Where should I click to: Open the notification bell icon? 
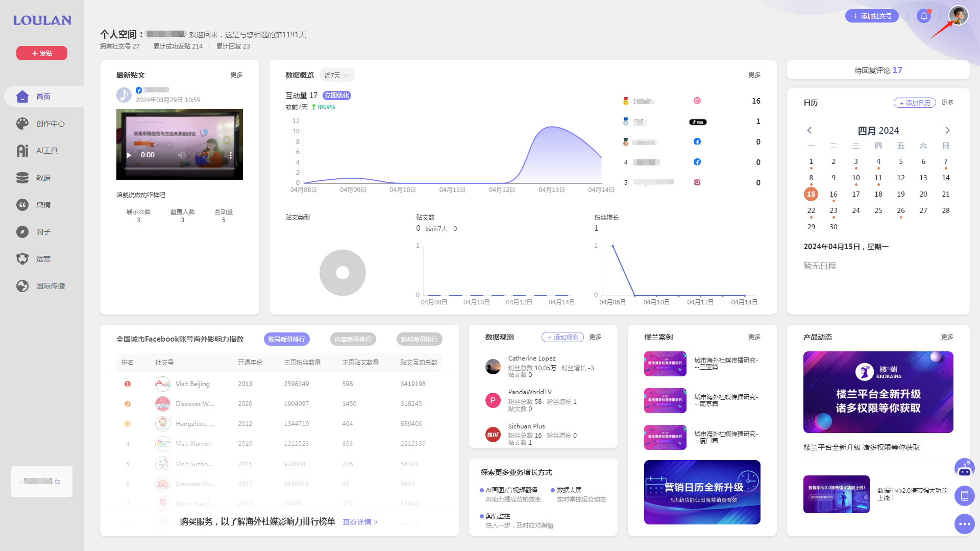click(x=924, y=16)
